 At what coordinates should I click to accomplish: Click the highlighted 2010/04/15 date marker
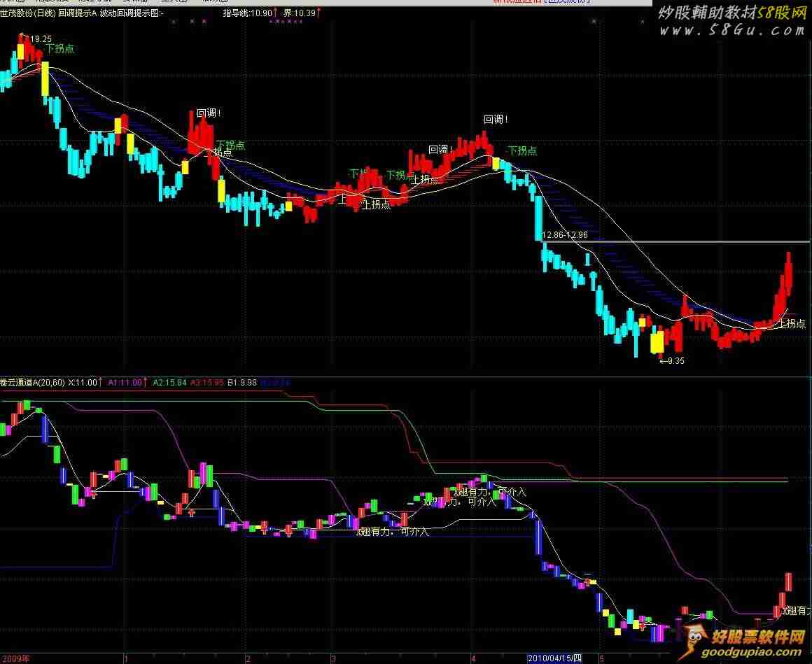pos(554,658)
